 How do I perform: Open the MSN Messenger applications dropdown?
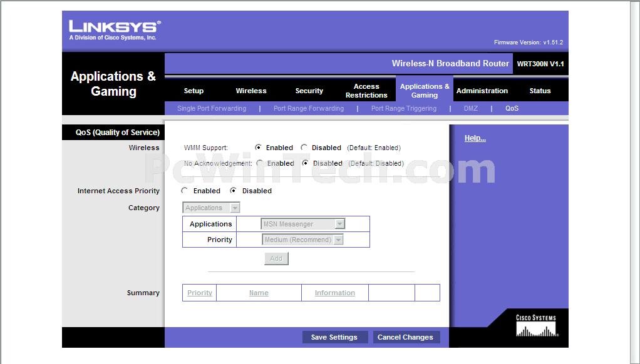[303, 224]
